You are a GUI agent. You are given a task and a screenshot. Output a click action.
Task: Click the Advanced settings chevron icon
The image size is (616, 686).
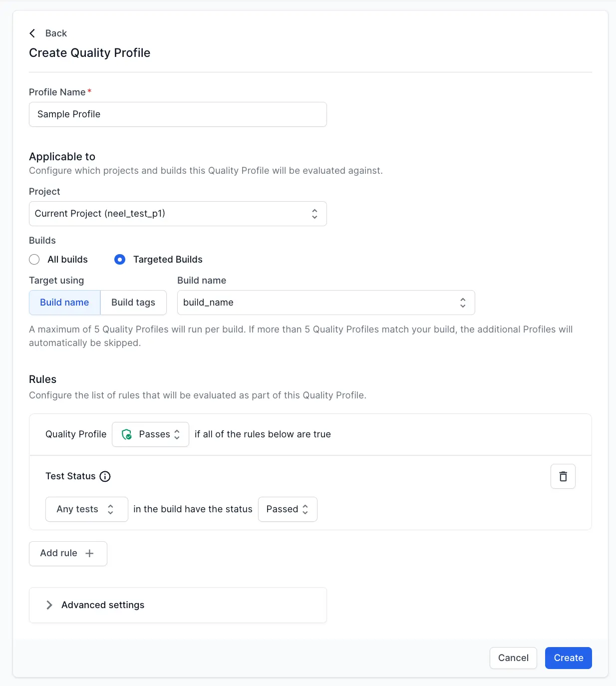coord(49,605)
